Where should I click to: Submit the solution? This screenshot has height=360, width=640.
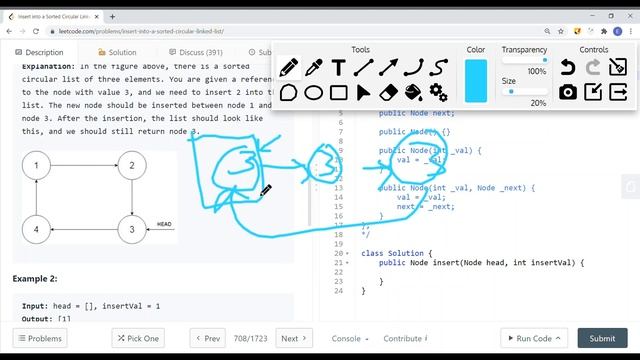point(602,338)
